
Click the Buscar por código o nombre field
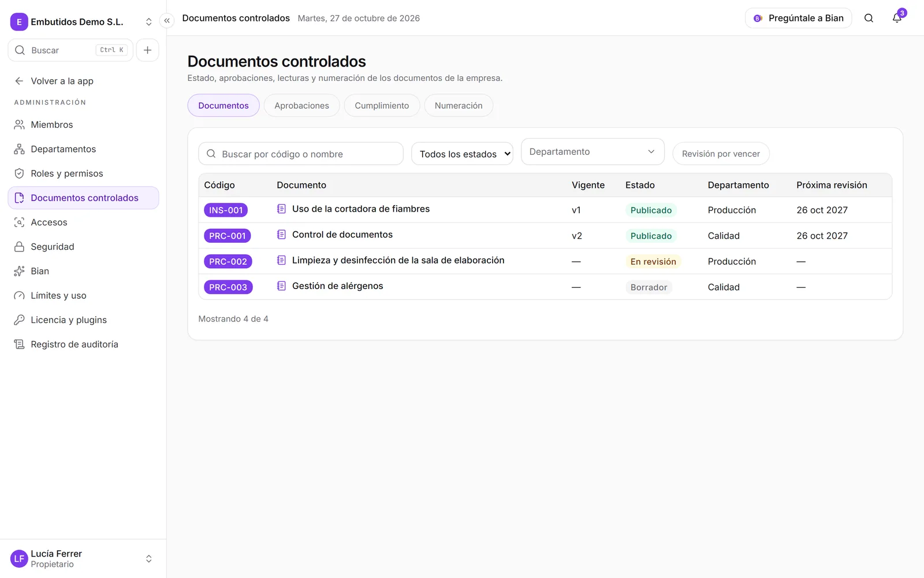[x=301, y=154]
